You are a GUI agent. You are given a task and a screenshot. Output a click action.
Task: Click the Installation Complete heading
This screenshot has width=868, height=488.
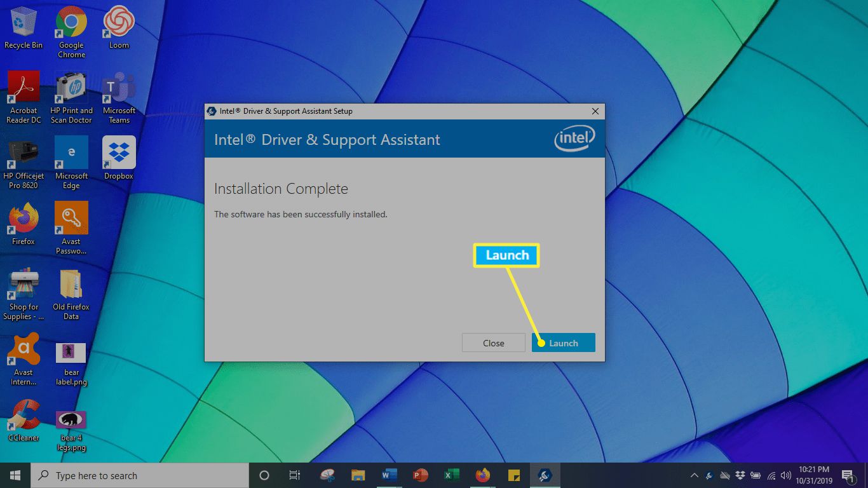pos(281,189)
